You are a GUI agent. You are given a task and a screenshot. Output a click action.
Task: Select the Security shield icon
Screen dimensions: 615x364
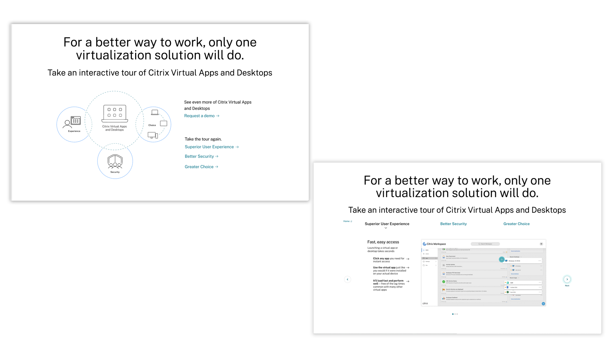[x=115, y=161]
